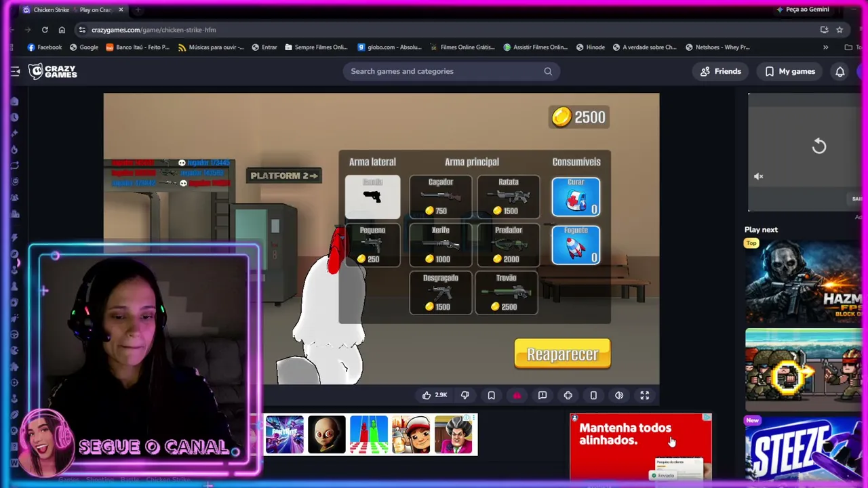Bookmark this page with the star icon
Viewport: 868px width, 488px height.
pos(840,30)
